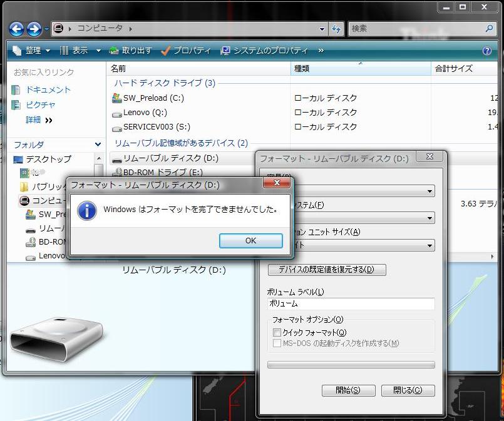Image resolution: width=504 pixels, height=421 pixels.
Task: Click the ボリューム ラベル text field
Action: click(x=351, y=303)
